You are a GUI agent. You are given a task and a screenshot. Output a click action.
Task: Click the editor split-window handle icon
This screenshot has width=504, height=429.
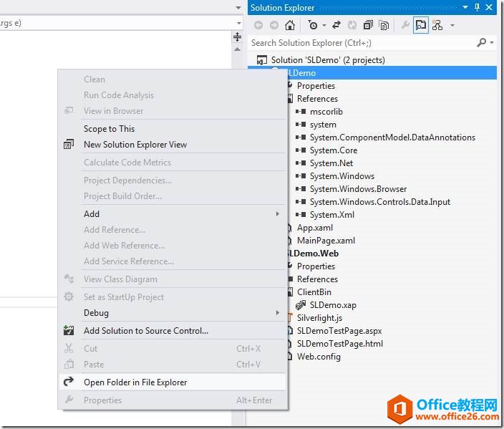click(x=237, y=37)
